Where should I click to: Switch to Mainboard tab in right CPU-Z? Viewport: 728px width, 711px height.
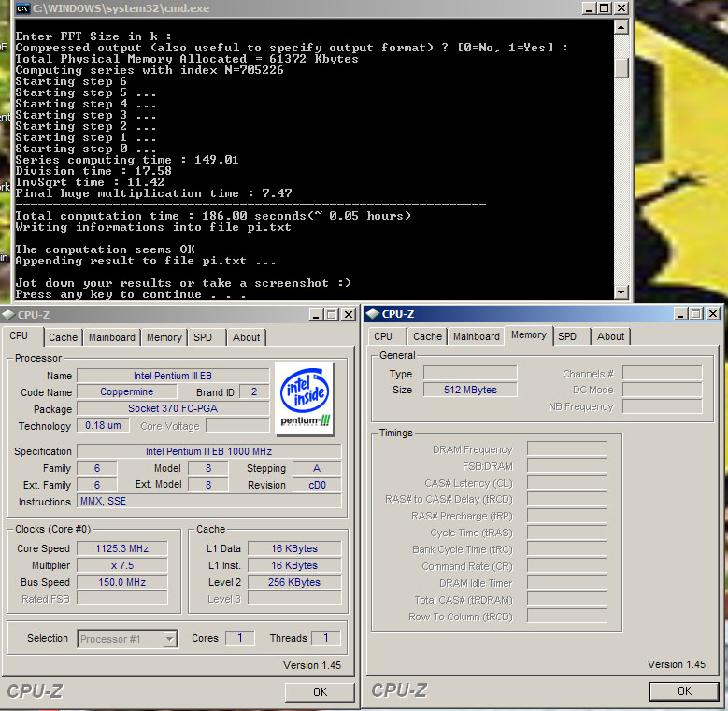pyautogui.click(x=477, y=336)
